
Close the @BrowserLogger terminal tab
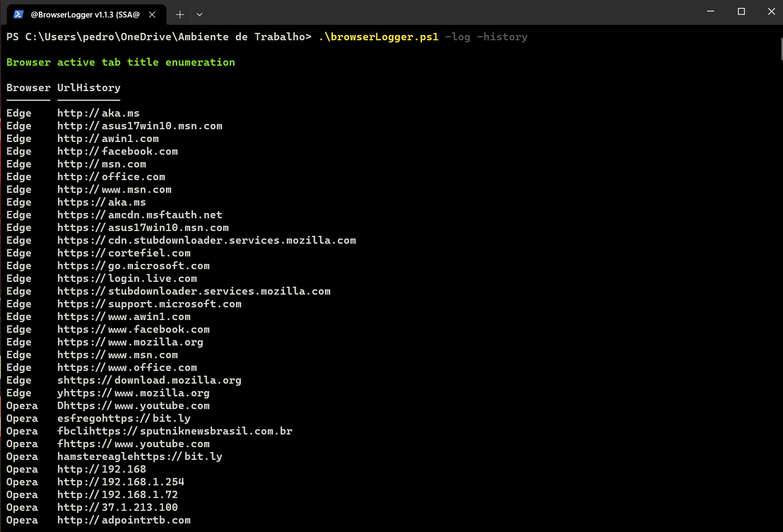click(x=152, y=14)
